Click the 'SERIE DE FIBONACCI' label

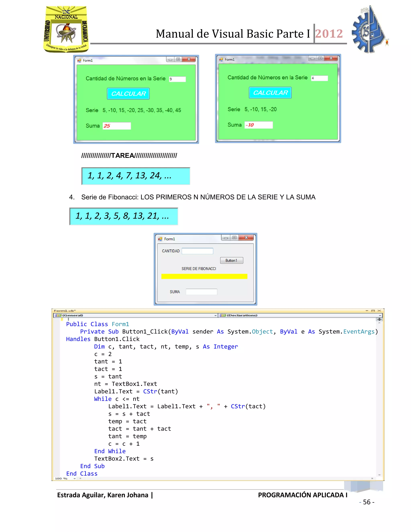coord(199,269)
